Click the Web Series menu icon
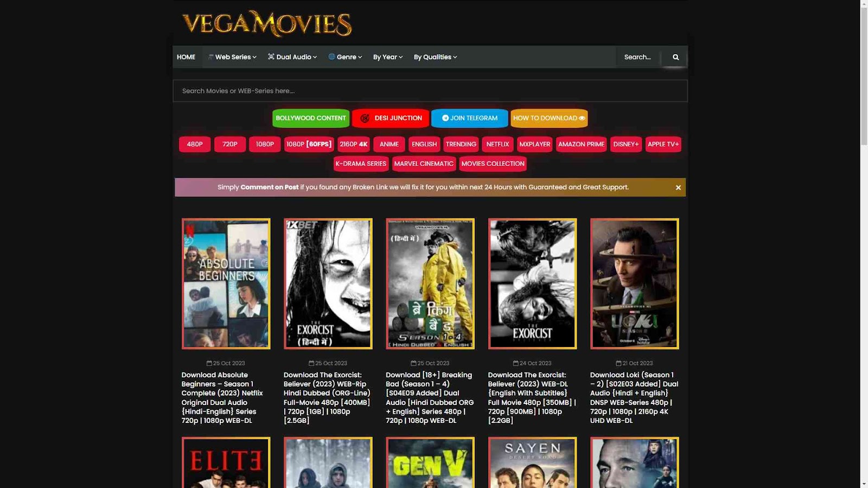 coord(210,56)
